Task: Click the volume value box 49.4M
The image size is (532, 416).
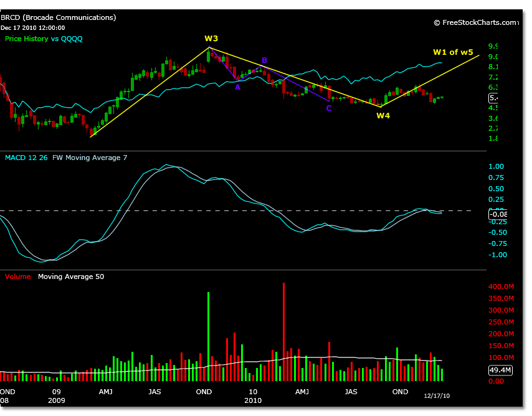Action: [x=498, y=370]
